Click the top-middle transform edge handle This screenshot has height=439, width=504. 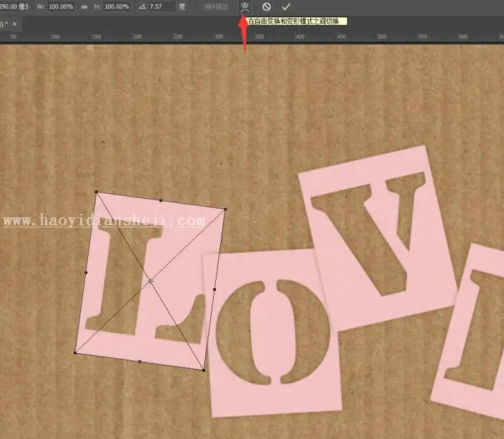(161, 200)
